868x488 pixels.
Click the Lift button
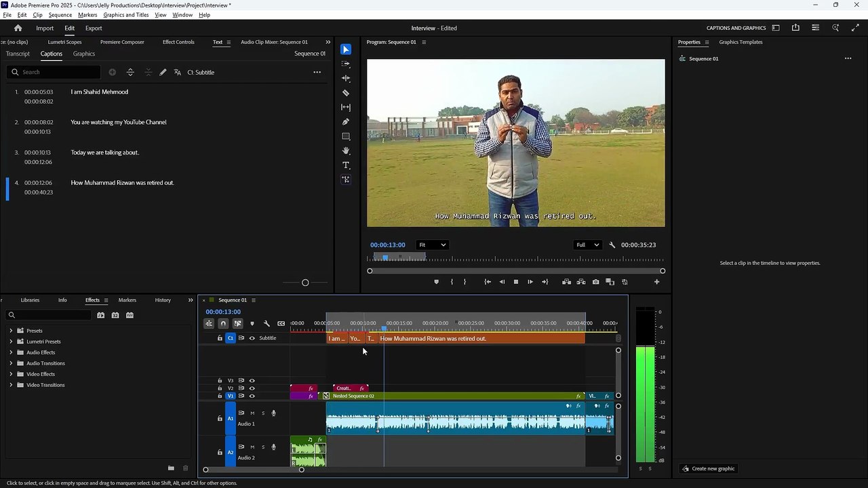pos(566,282)
